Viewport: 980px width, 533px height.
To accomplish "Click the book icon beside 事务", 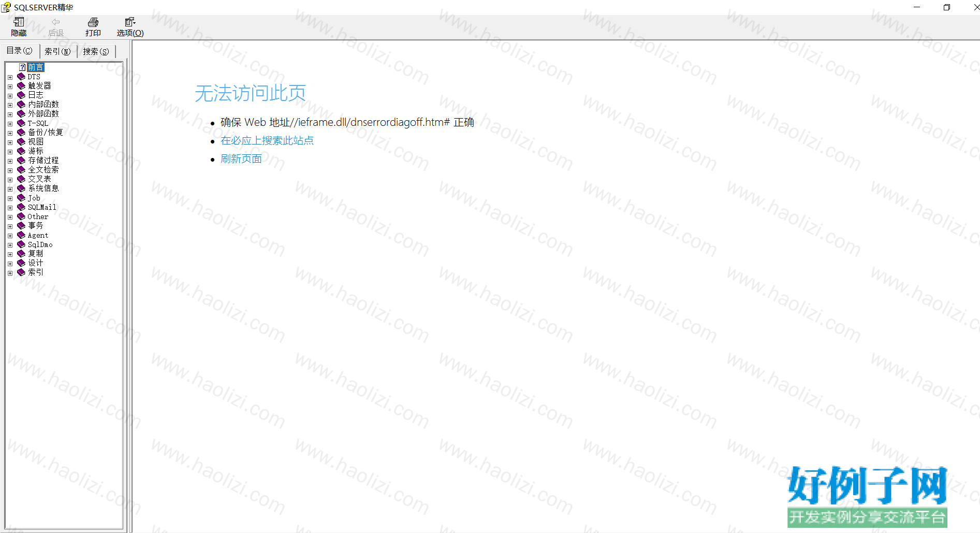I will pyautogui.click(x=21, y=226).
